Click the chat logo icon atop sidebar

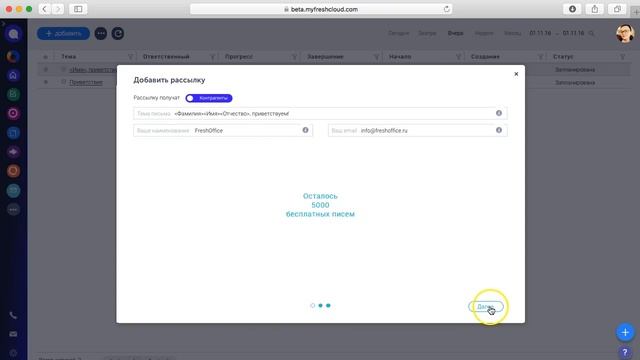pyautogui.click(x=13, y=34)
